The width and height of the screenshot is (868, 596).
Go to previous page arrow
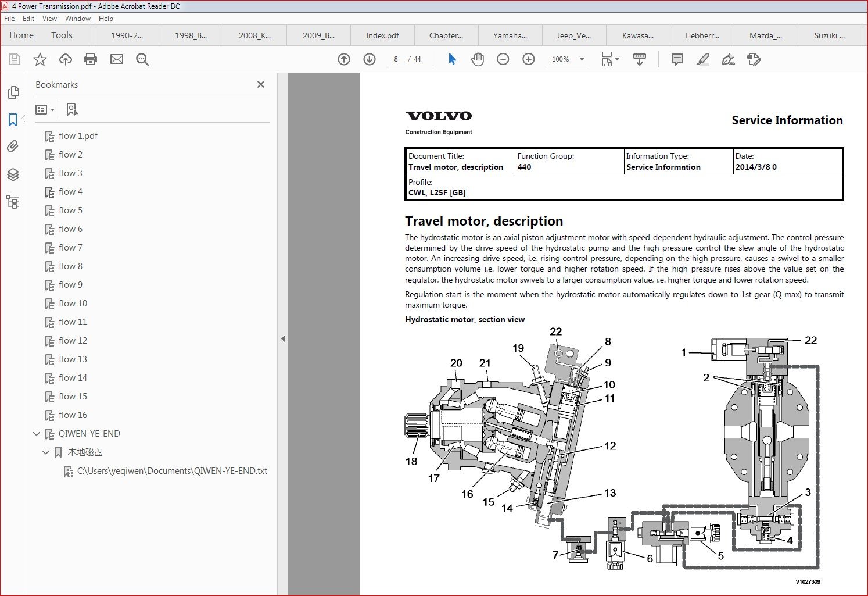pyautogui.click(x=344, y=59)
